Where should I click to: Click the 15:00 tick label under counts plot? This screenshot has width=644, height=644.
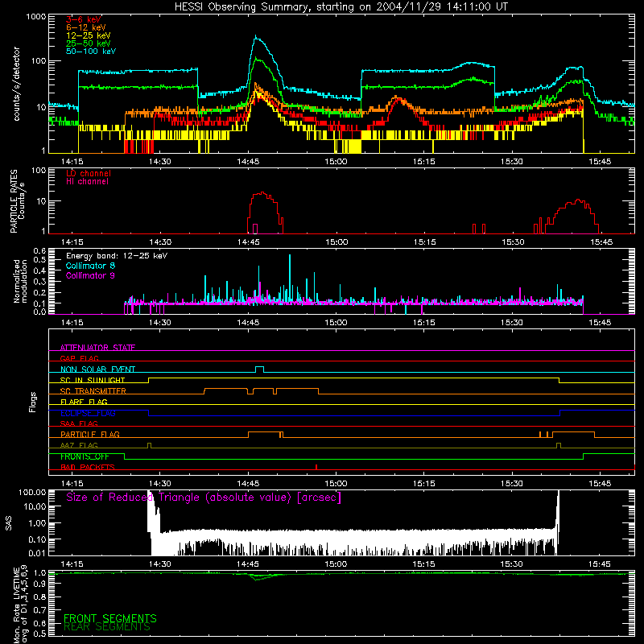tap(336, 162)
